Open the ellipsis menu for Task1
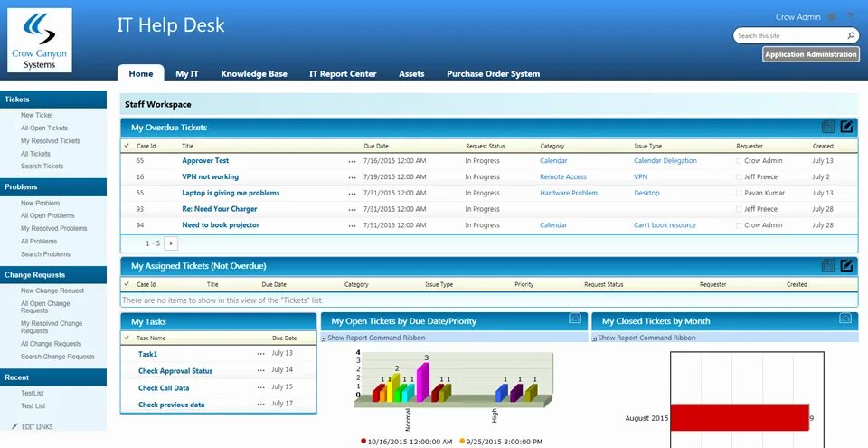The width and height of the screenshot is (868, 448). coord(260,354)
